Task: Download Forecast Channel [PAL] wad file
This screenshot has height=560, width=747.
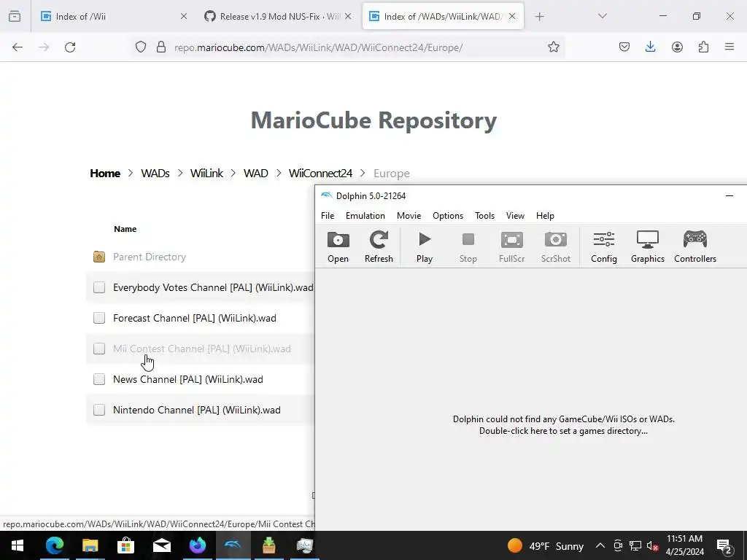Action: click(x=194, y=318)
